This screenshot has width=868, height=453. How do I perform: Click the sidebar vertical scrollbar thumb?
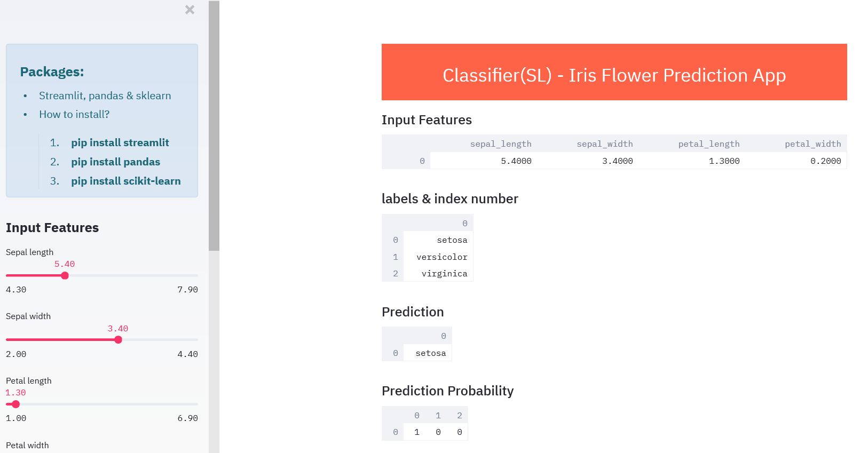coord(214,125)
